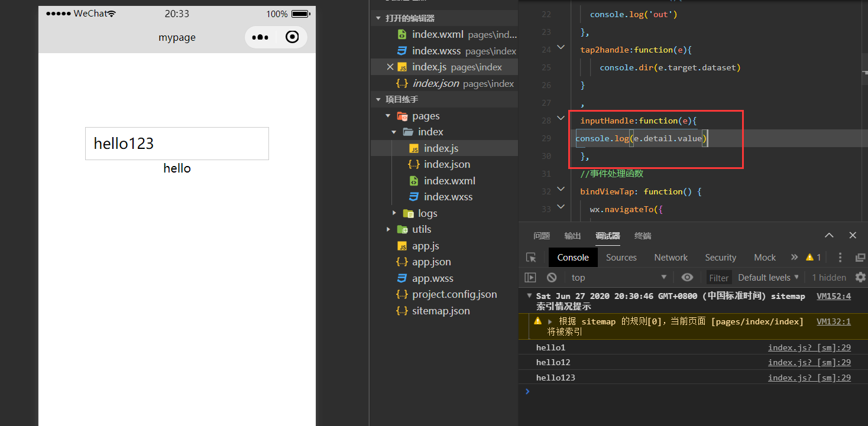Image resolution: width=868 pixels, height=426 pixels.
Task: Collapse the 打开的编辑器 section
Action: [378, 18]
